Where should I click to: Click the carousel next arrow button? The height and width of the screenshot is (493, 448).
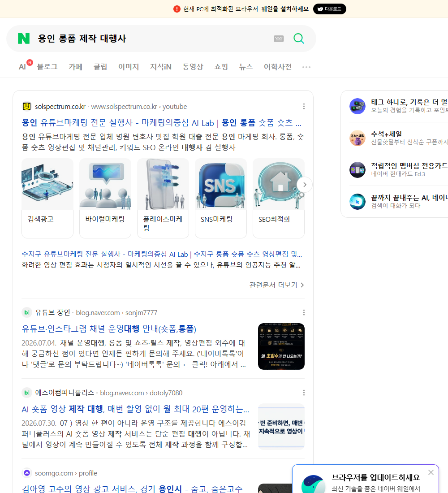point(304,185)
